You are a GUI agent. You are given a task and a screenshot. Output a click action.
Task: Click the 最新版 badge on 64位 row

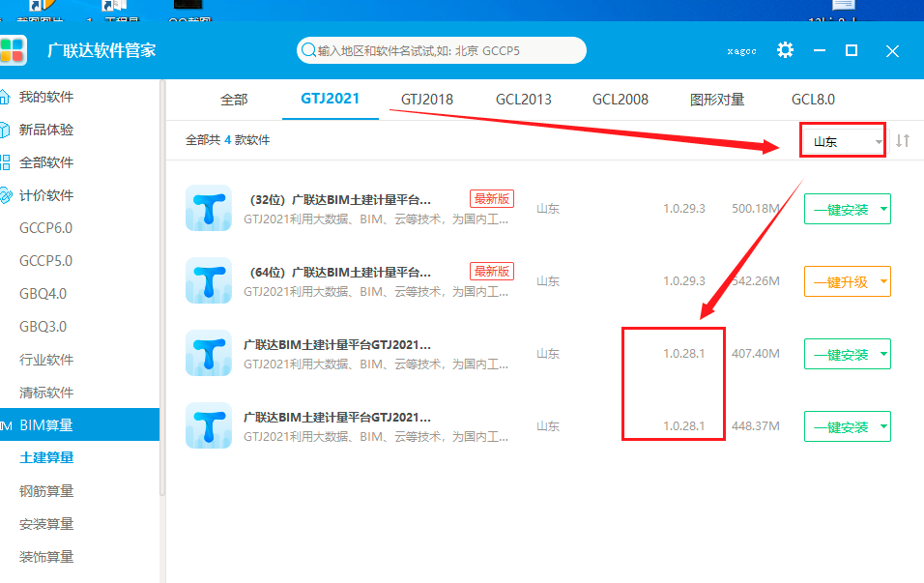[492, 271]
